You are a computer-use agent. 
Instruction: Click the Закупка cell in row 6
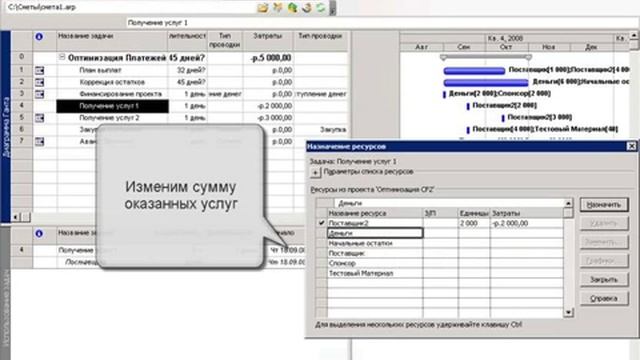(321, 130)
